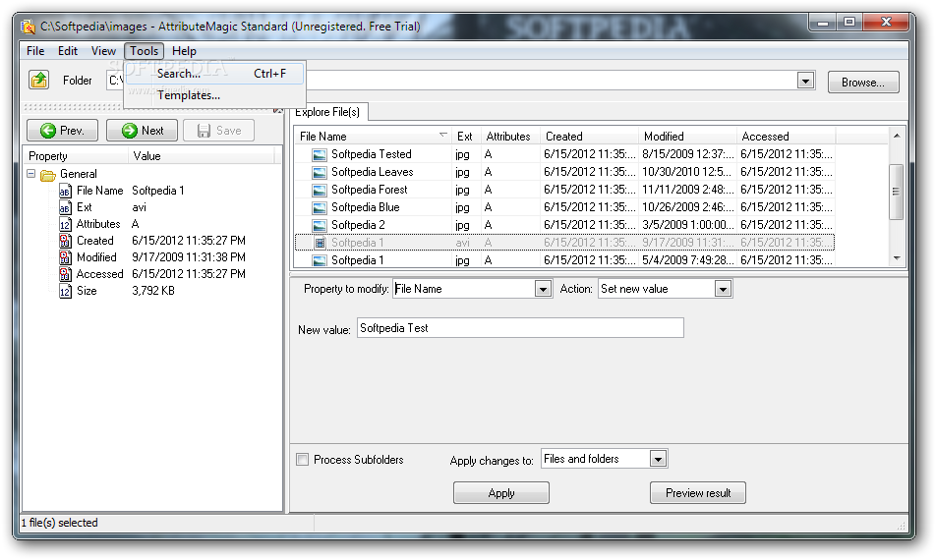Click the file list scroll down arrow
Screen dimensions: 936x560
tap(896, 258)
